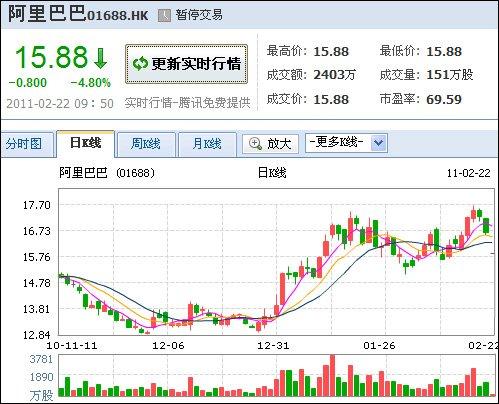
Task: Click the 最高价 value 15.88
Action: [x=331, y=52]
